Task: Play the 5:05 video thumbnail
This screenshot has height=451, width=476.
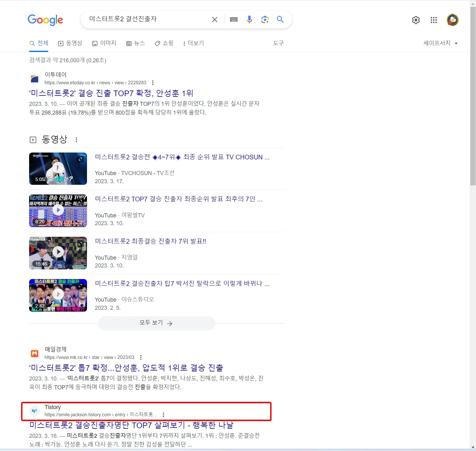Action: click(58, 168)
